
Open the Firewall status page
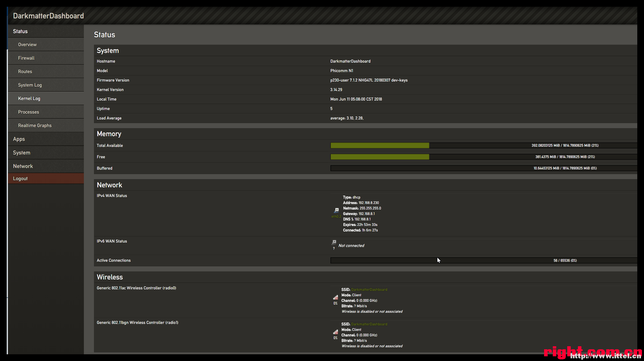coord(46,58)
